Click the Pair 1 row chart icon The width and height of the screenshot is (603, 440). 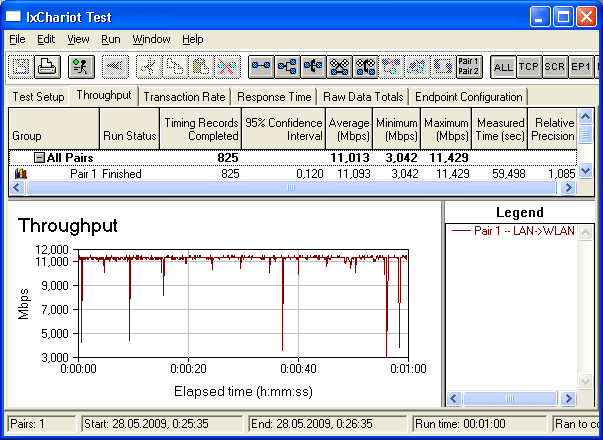click(21, 174)
